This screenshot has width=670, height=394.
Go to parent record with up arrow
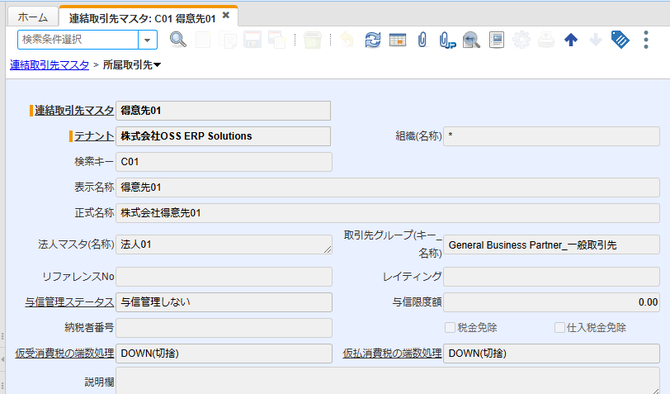(x=571, y=40)
